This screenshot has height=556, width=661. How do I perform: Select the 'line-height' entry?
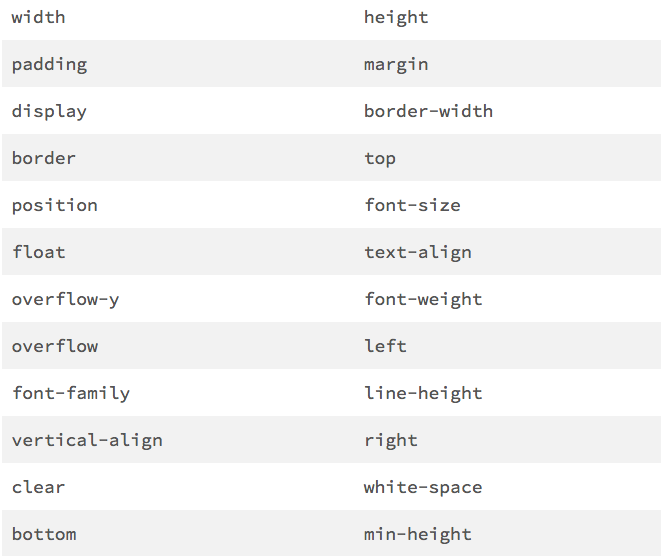423,394
